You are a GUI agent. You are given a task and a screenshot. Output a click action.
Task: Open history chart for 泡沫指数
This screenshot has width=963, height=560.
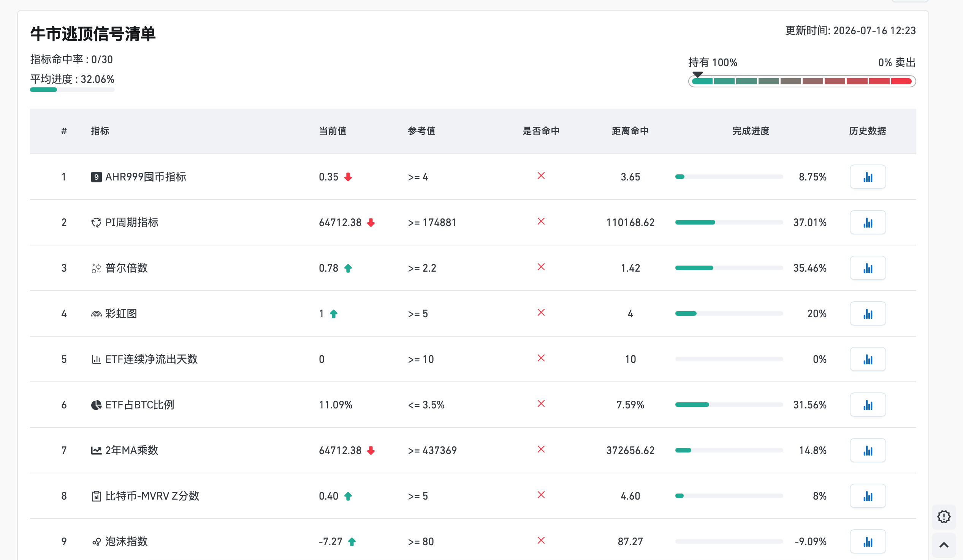[x=868, y=541]
